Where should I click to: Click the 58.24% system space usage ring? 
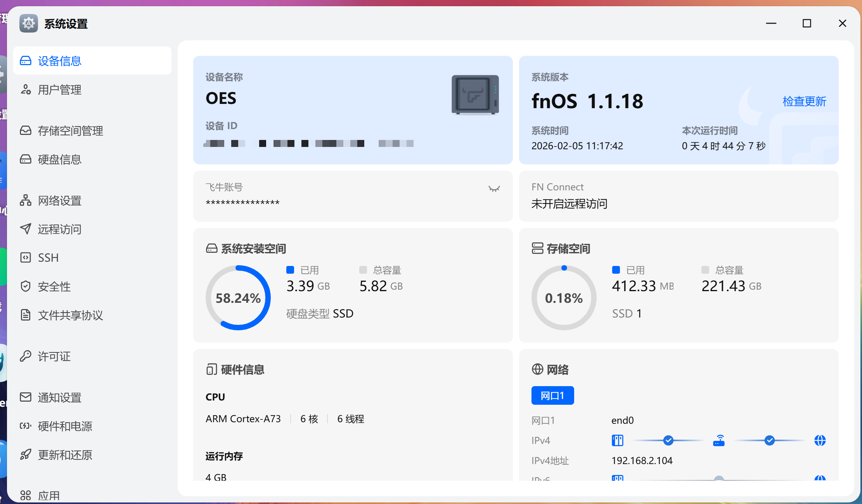coord(238,298)
